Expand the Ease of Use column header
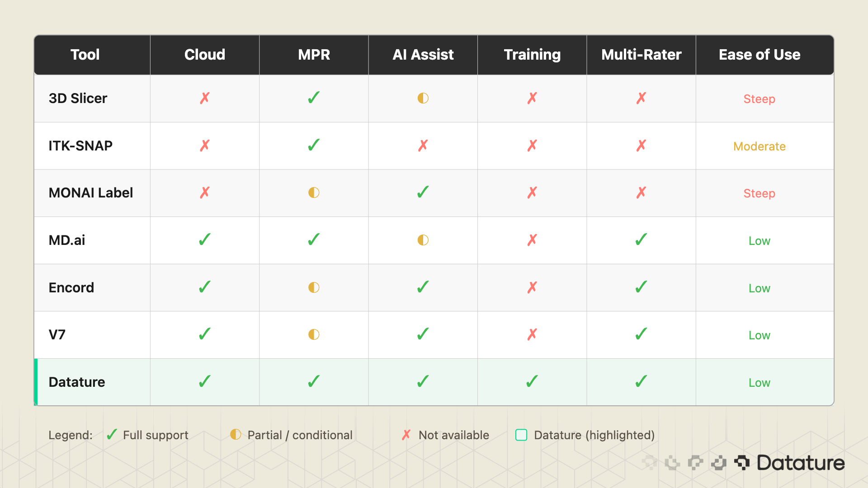 pyautogui.click(x=759, y=55)
